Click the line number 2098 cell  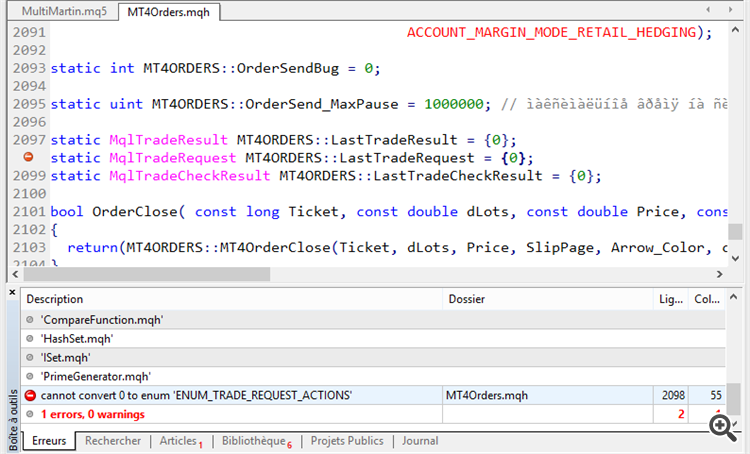tap(673, 396)
